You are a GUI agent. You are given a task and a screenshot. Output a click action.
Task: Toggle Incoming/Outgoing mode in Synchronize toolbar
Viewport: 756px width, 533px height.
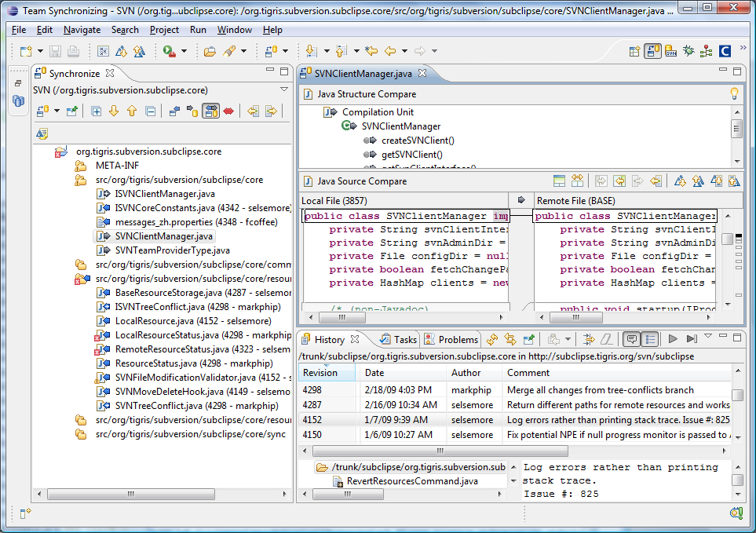point(210,111)
